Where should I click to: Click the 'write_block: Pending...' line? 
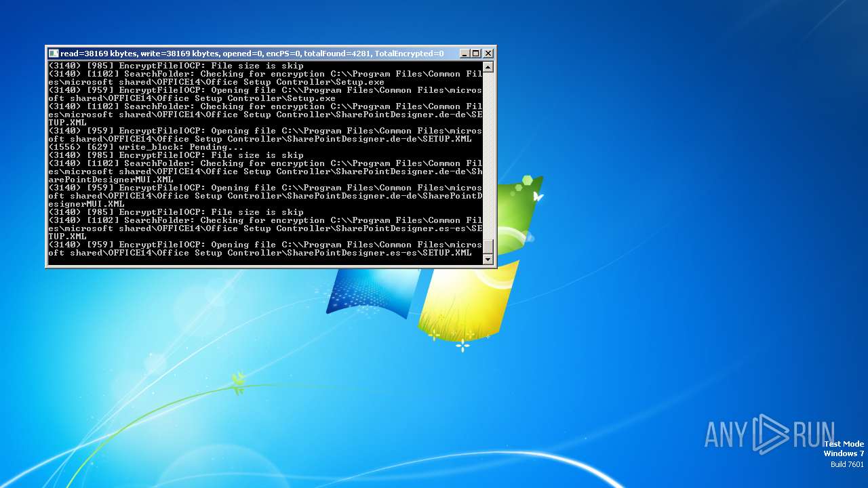pyautogui.click(x=146, y=147)
